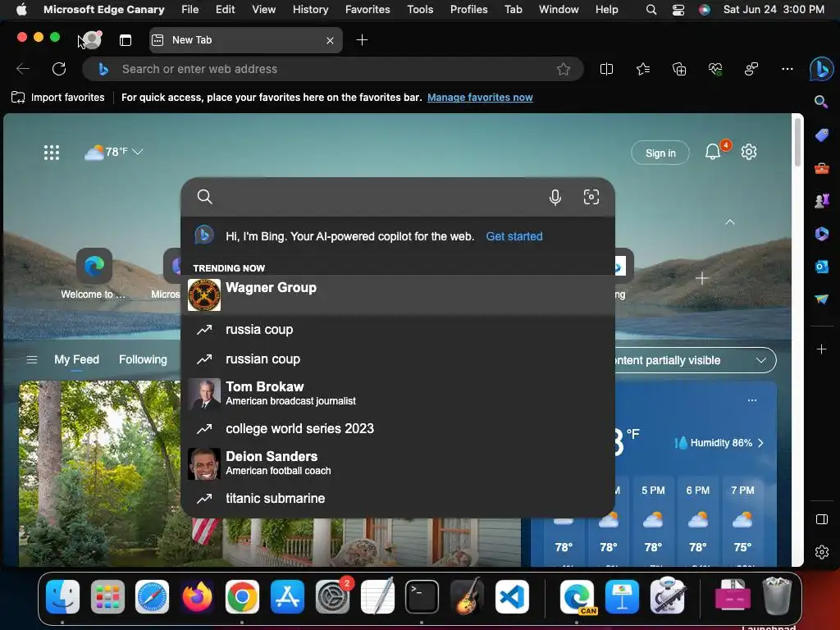Click the address bar search field

(333, 69)
